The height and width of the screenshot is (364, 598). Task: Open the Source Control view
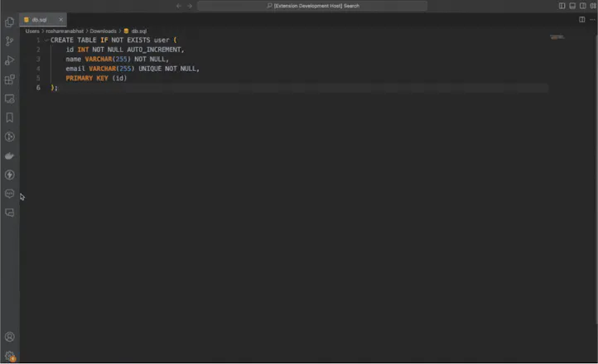tap(10, 41)
